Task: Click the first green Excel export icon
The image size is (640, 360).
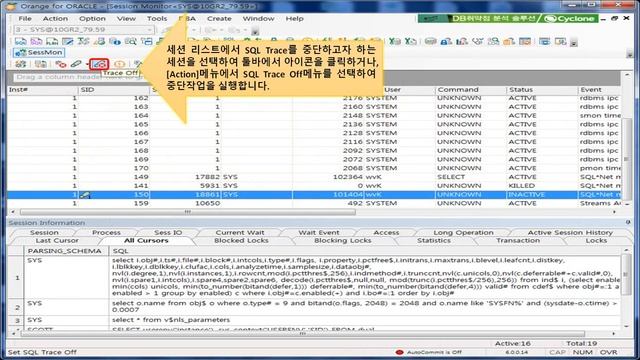Action: click(x=395, y=41)
